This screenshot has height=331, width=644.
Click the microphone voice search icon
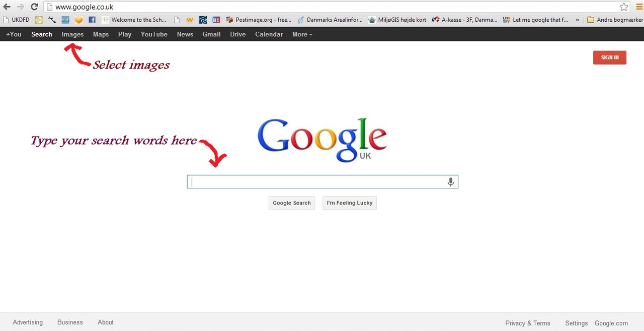pos(451,182)
